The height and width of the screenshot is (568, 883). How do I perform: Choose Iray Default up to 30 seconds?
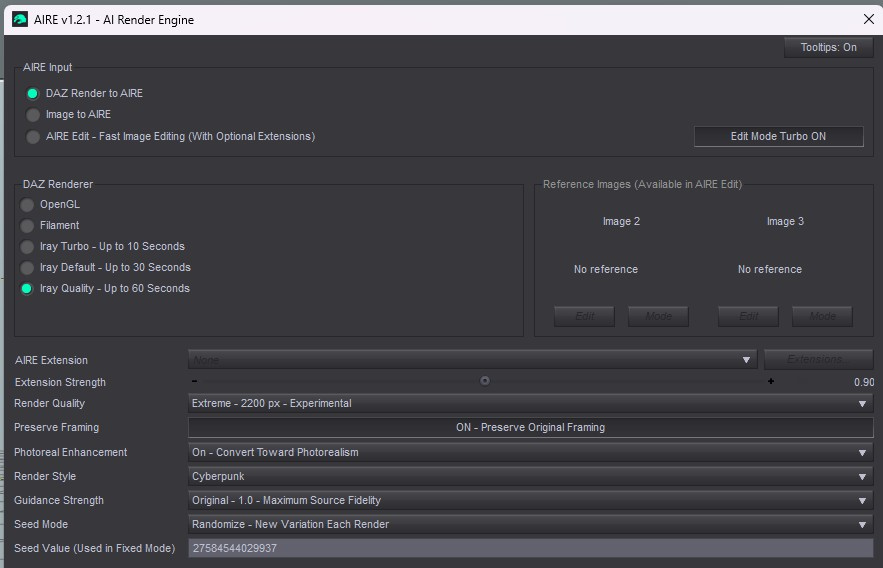106,267
